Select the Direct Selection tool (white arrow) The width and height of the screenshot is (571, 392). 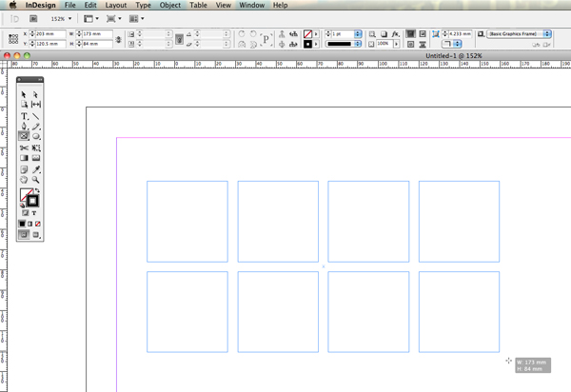(35, 94)
